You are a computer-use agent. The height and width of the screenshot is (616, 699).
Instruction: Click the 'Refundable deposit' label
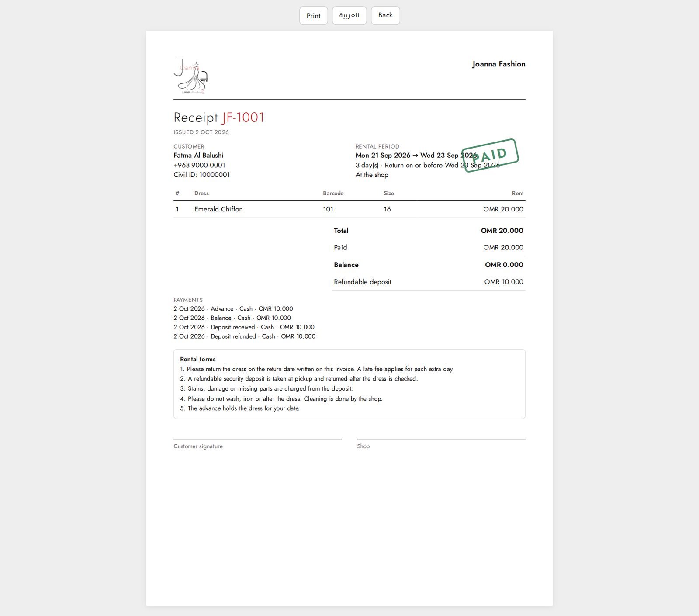click(363, 282)
